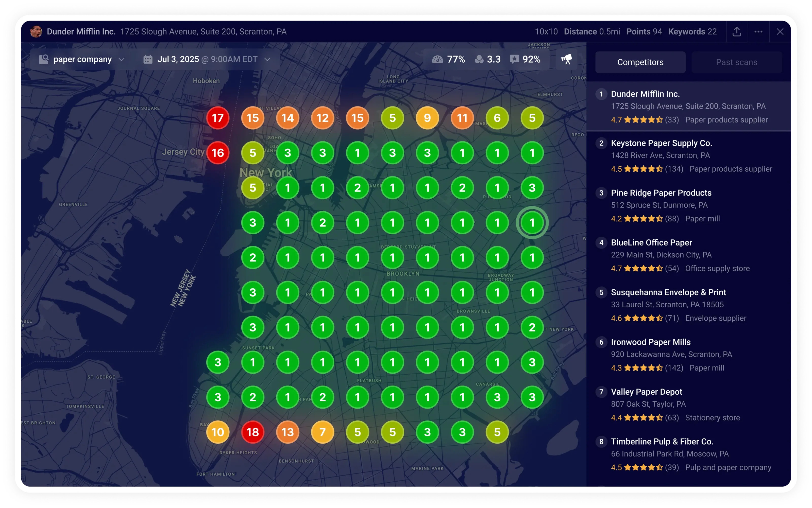Click the red map pin ranked 18
The width and height of the screenshot is (812, 508).
(x=253, y=432)
